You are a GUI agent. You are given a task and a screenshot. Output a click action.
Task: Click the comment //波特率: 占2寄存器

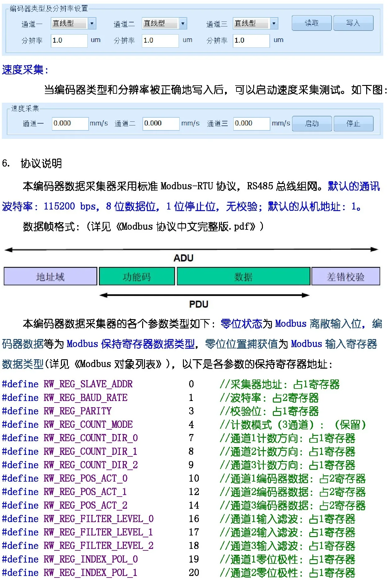click(269, 398)
